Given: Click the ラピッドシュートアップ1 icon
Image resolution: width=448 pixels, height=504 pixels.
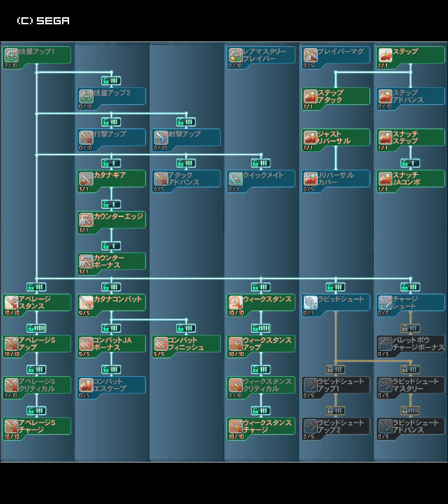Looking at the screenshot, I should 311,385.
